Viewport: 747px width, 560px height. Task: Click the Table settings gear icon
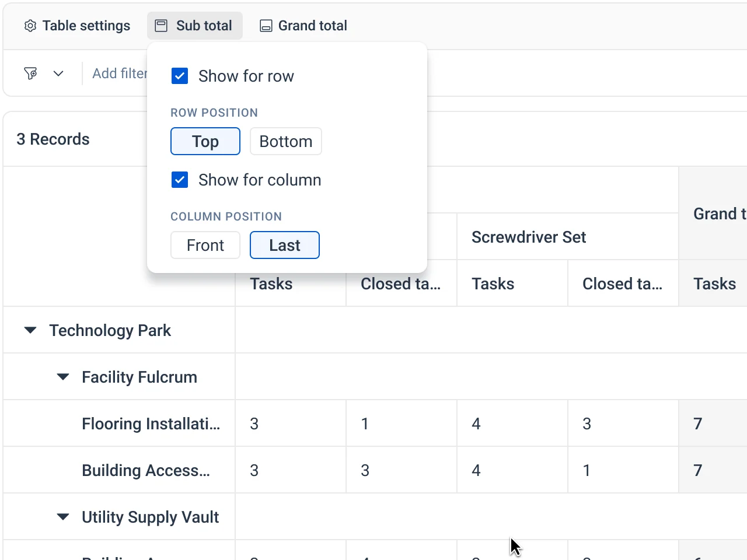30,26
